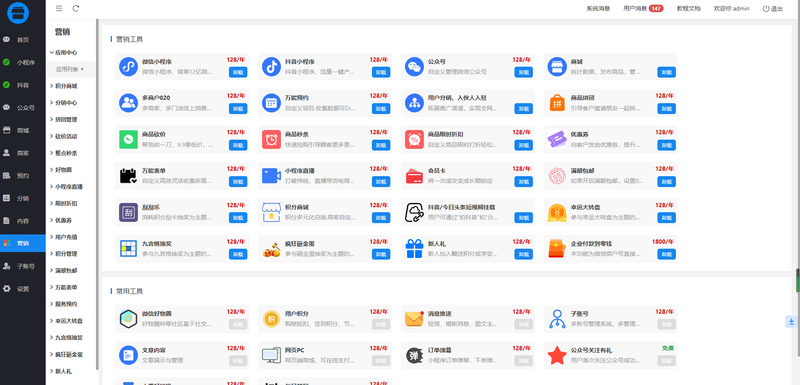Open the 企业付款到零钱 red envelope icon

(x=557, y=249)
